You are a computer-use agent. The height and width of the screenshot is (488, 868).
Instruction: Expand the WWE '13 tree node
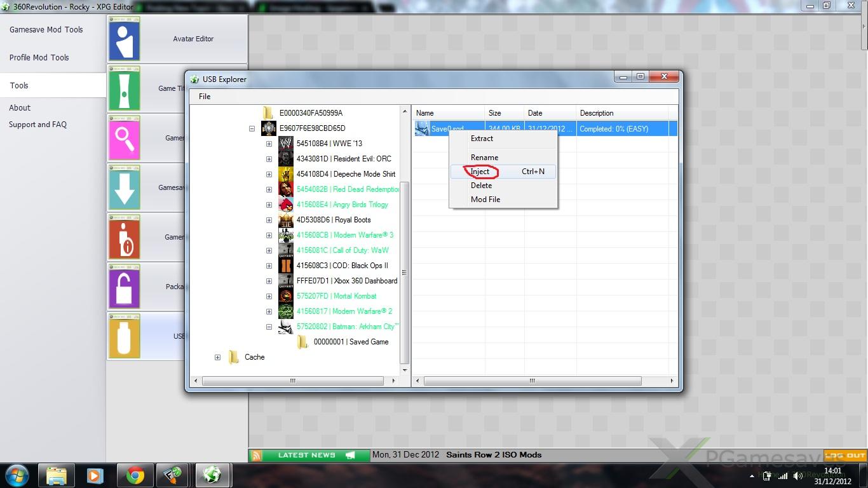[x=269, y=144]
